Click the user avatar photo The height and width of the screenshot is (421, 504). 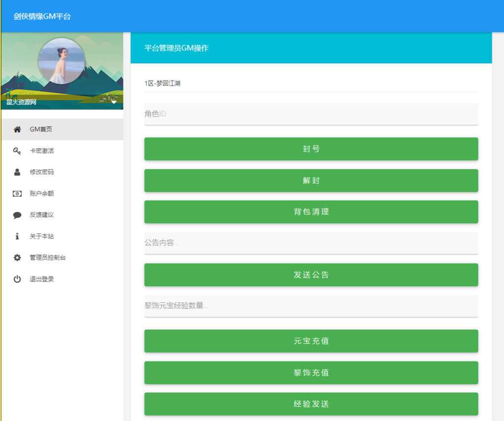[x=62, y=61]
